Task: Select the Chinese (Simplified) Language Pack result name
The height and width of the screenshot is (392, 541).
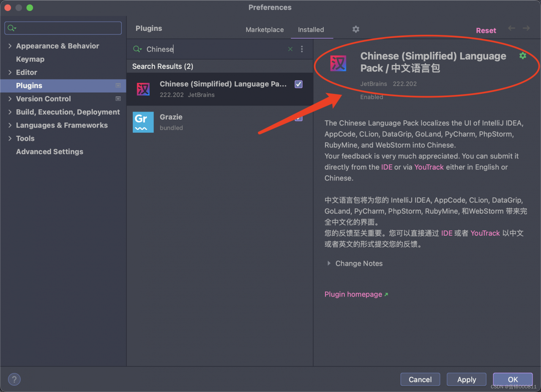Action: click(x=223, y=84)
